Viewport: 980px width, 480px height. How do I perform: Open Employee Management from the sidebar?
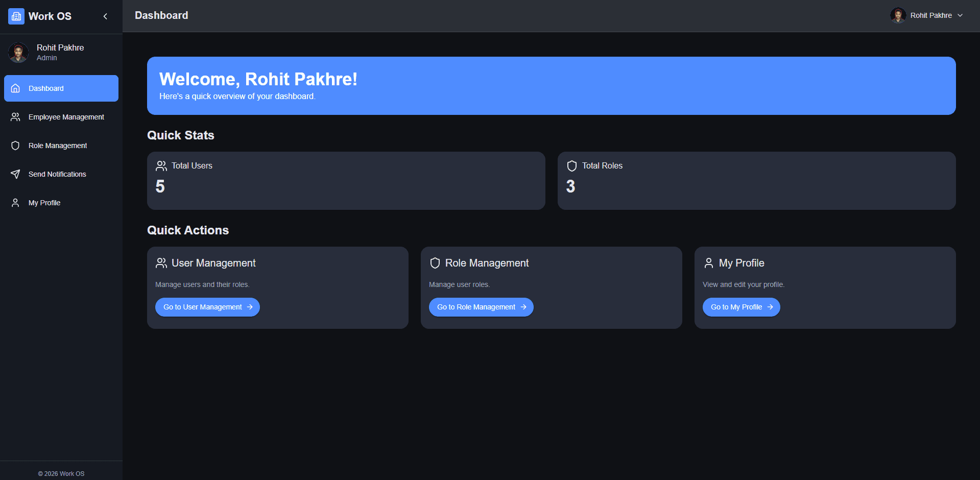pos(66,117)
